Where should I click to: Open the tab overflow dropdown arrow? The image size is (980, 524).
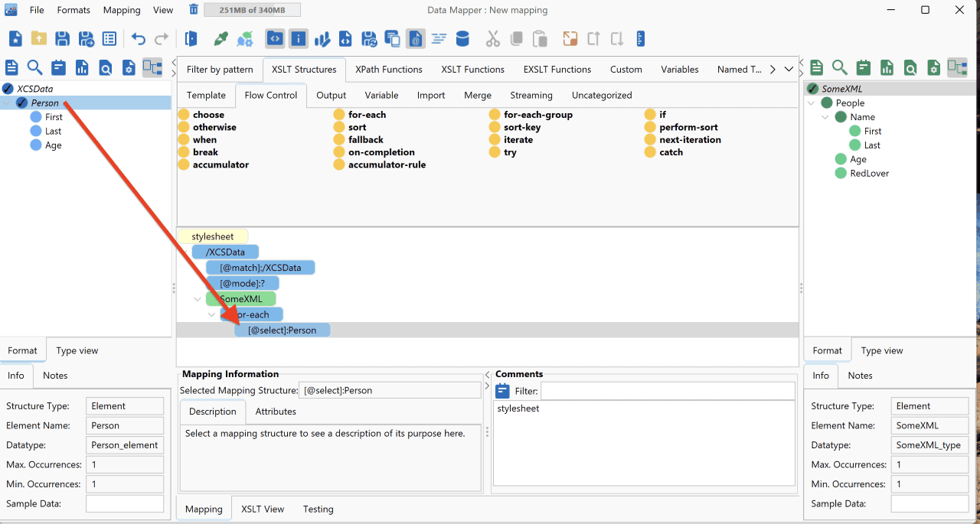(x=789, y=69)
